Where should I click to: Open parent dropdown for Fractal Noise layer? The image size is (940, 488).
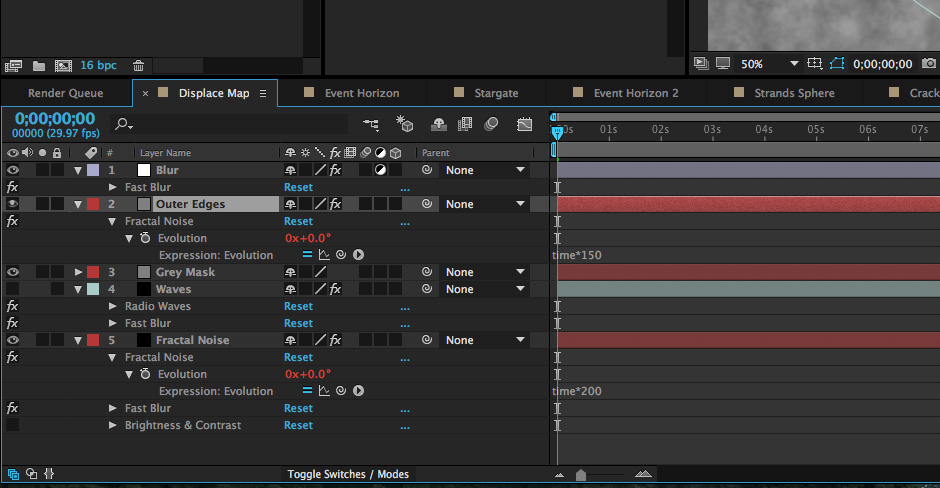pyautogui.click(x=484, y=340)
